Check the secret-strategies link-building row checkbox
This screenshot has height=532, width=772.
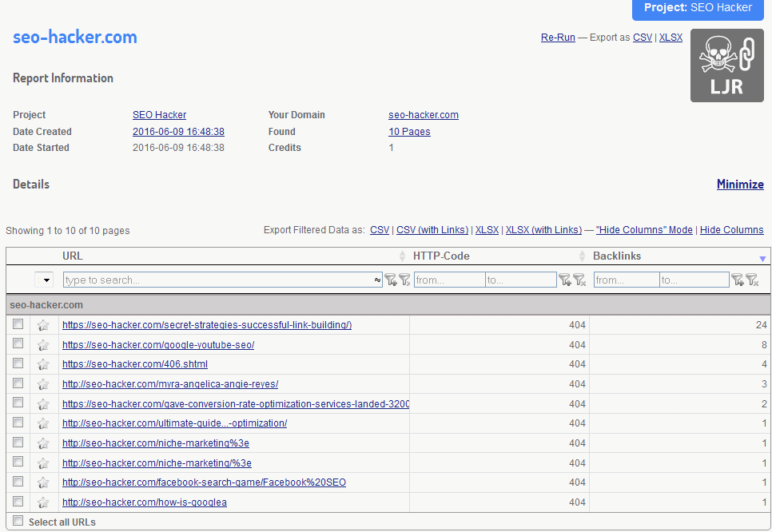(x=18, y=324)
